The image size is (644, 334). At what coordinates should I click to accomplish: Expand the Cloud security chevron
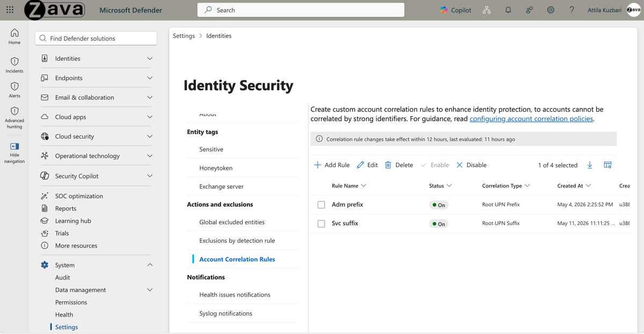(150, 136)
